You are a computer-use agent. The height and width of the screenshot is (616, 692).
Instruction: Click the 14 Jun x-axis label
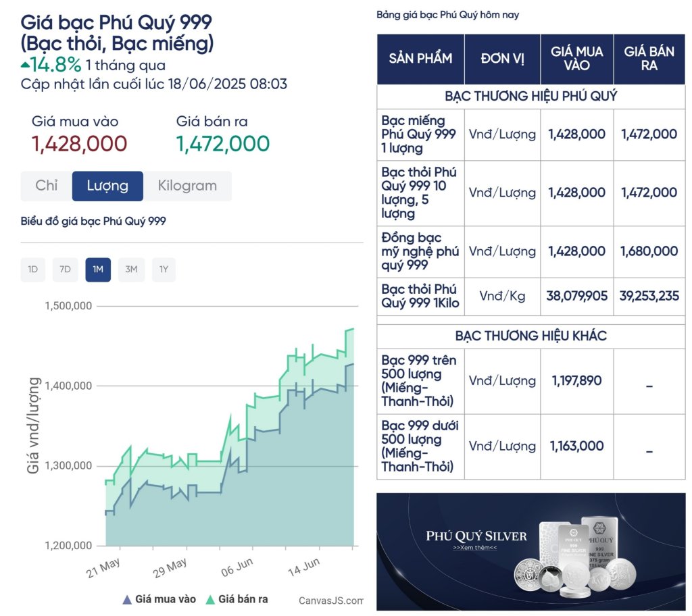303,568
